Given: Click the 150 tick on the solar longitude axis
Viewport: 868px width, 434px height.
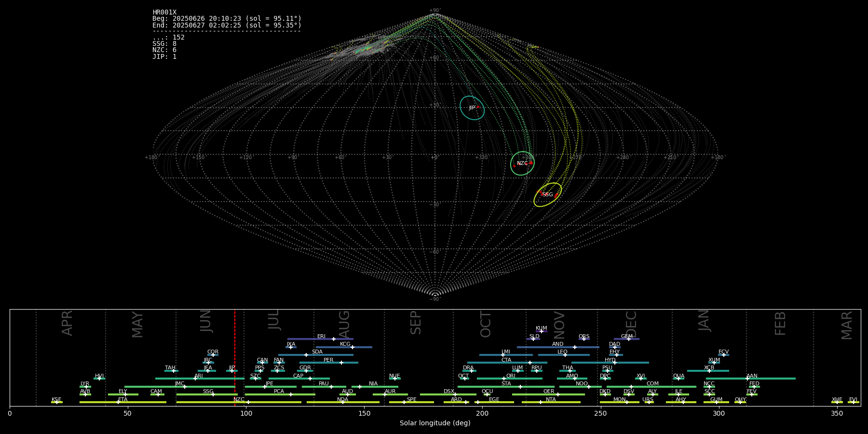Looking at the screenshot, I should tap(364, 413).
